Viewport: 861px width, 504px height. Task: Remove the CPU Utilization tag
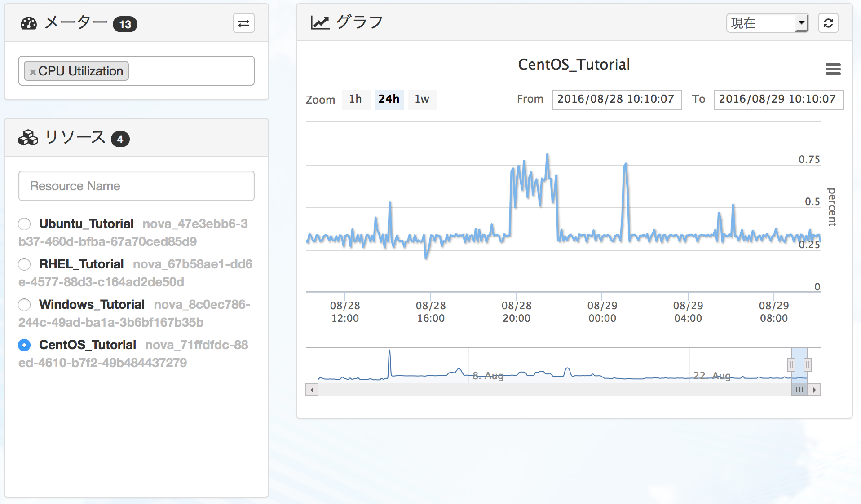point(32,72)
